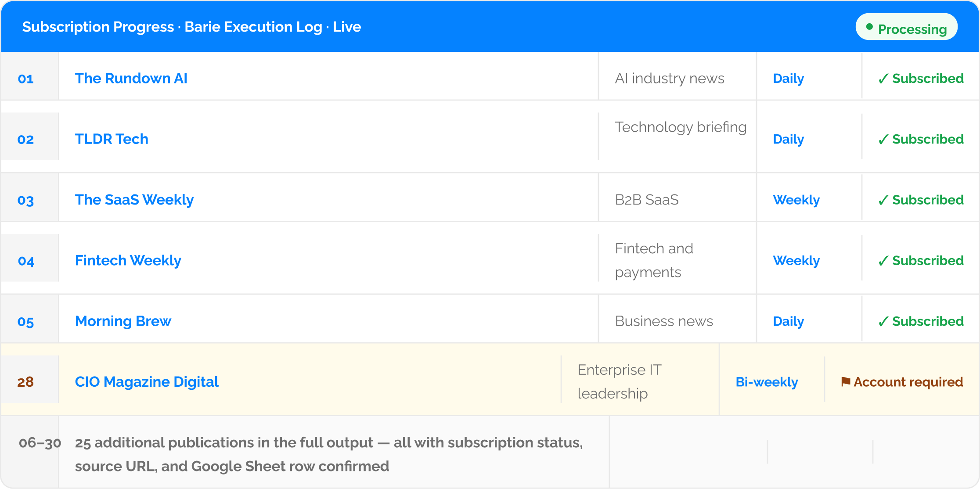
Task: Click the Fintech Weekly subscribed checkmark
Action: click(883, 261)
